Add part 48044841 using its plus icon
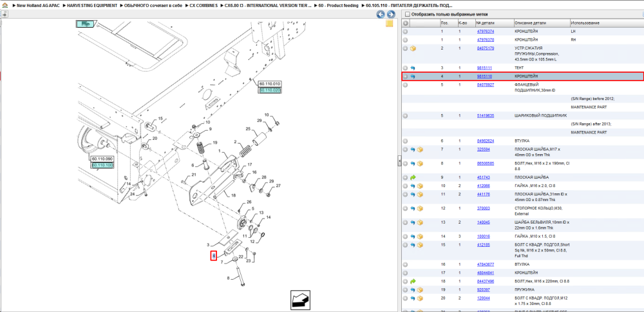The height and width of the screenshot is (312, 644). tap(405, 273)
